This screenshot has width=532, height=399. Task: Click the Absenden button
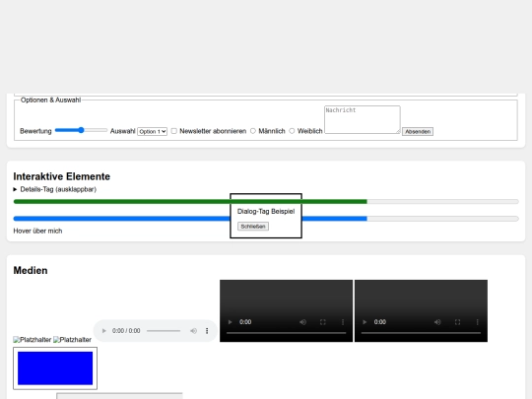coord(418,132)
